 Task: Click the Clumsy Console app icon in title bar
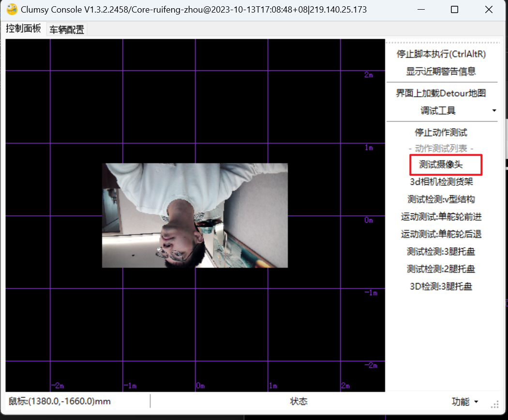12,9
